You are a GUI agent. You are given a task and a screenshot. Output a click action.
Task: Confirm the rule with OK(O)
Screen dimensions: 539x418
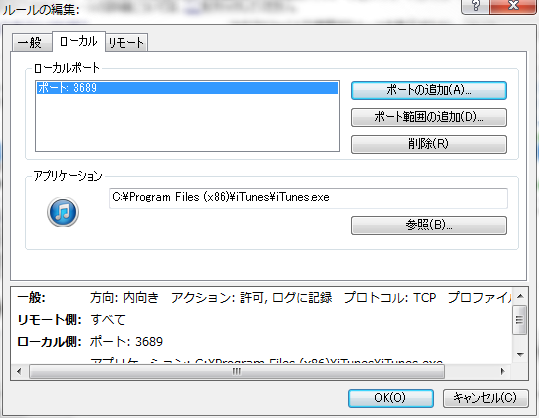pos(390,398)
